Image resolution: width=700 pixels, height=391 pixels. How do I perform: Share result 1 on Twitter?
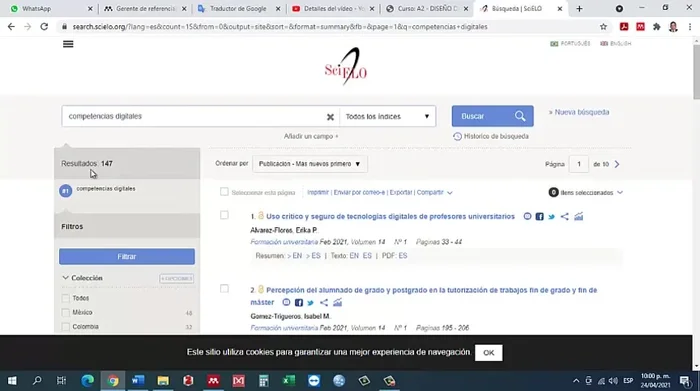click(x=551, y=216)
